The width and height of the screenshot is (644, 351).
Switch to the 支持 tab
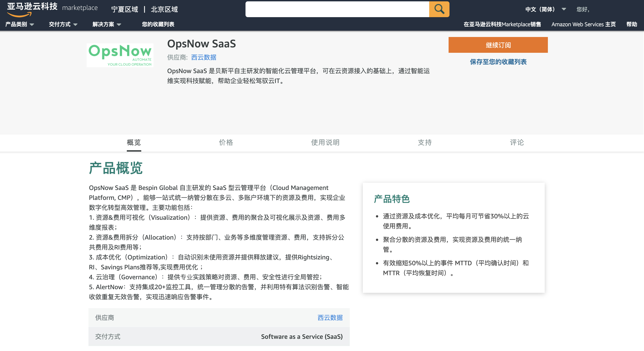pos(425,143)
